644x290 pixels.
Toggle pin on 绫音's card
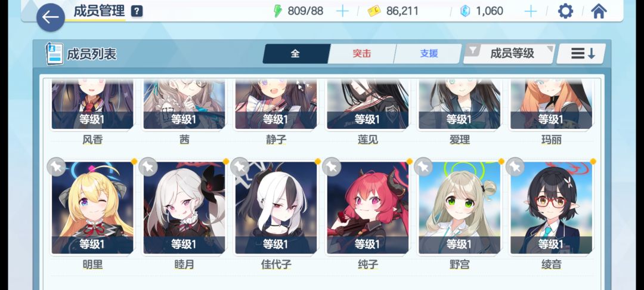coord(515,166)
